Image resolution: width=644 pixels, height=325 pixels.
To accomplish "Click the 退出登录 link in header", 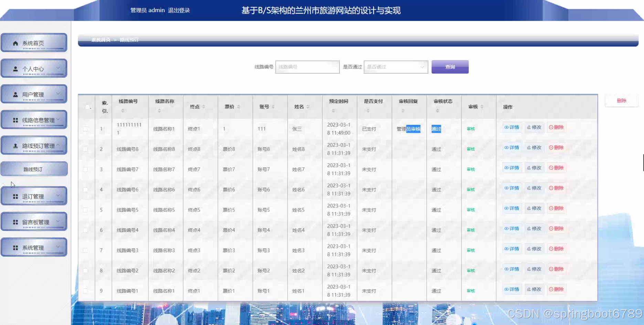I will (x=179, y=10).
